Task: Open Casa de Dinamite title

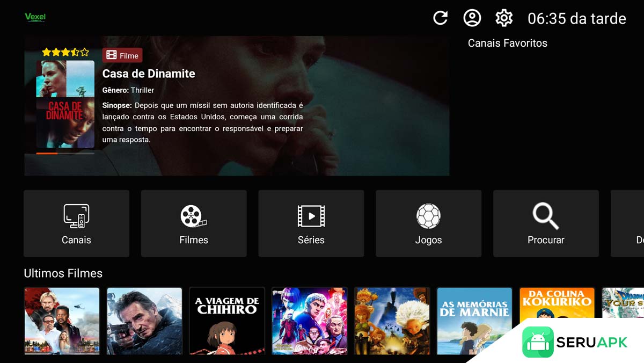Action: 149,74
